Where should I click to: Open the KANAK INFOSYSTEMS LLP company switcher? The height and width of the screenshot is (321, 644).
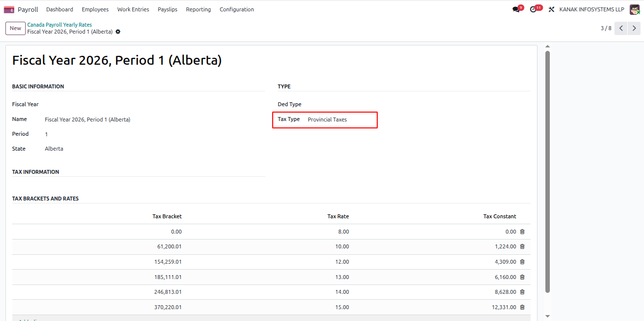coord(592,9)
